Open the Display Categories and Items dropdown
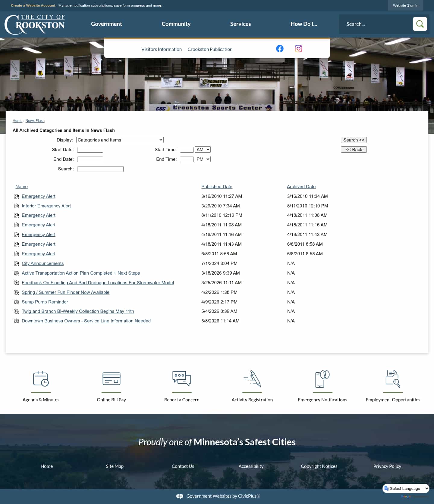 120,140
